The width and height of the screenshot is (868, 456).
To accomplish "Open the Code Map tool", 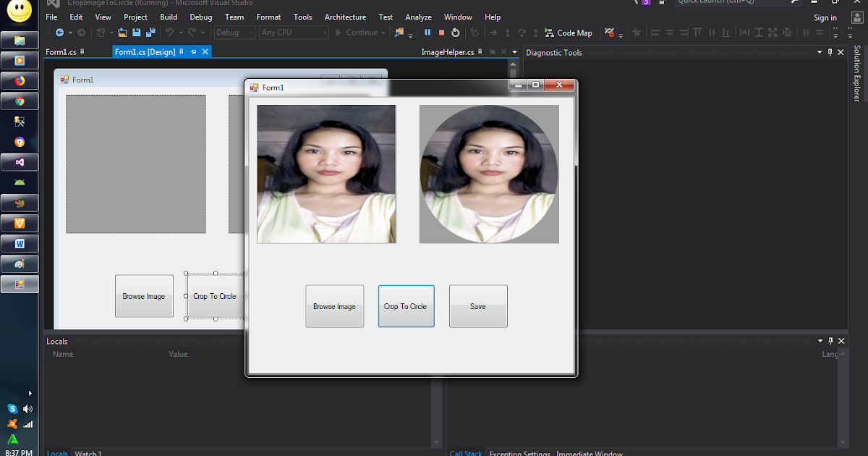I will (569, 33).
